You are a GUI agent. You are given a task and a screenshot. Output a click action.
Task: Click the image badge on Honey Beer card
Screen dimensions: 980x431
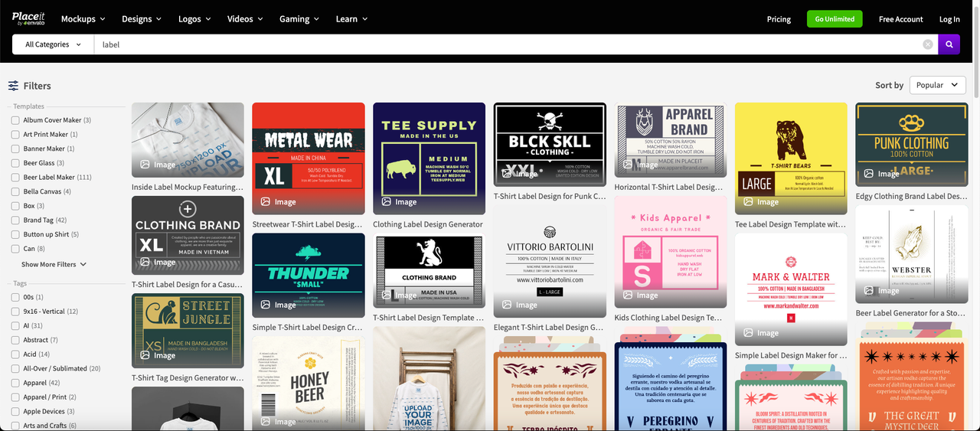click(279, 422)
